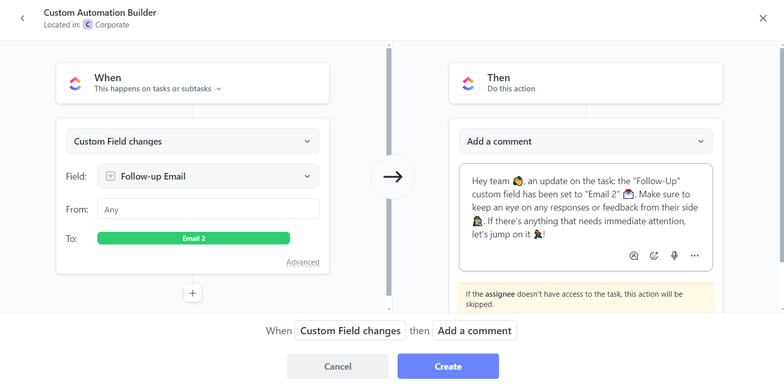
Task: Click the ClickUp logo in When card
Action: [x=75, y=83]
